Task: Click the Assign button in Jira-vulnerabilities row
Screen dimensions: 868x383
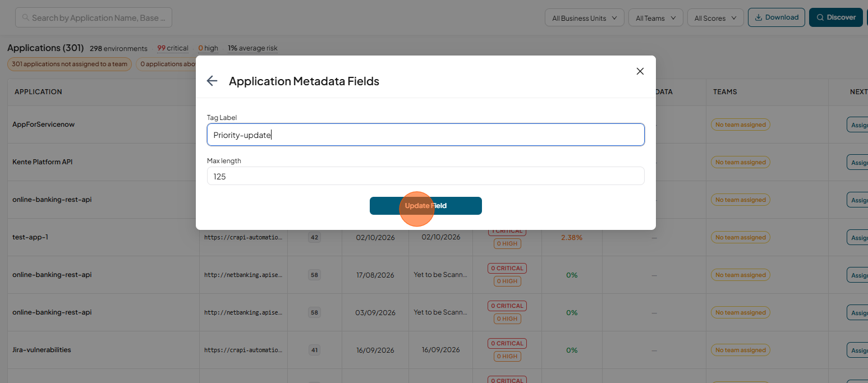Action: pyautogui.click(x=857, y=350)
